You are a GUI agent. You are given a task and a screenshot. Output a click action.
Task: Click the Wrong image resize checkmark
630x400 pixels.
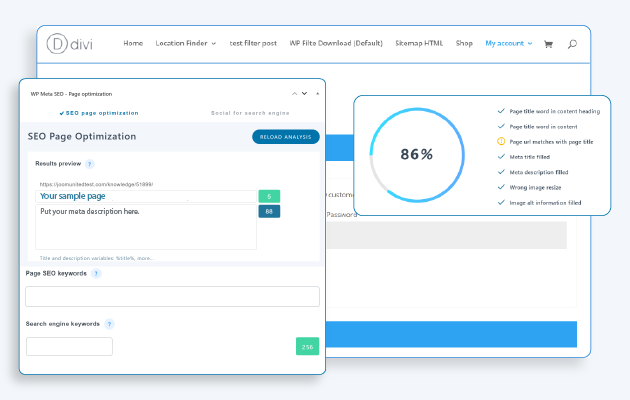click(x=500, y=187)
